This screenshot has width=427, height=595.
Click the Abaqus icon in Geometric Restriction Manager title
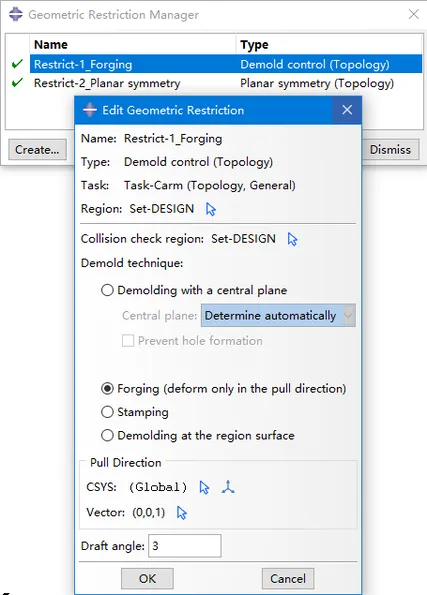click(x=16, y=14)
